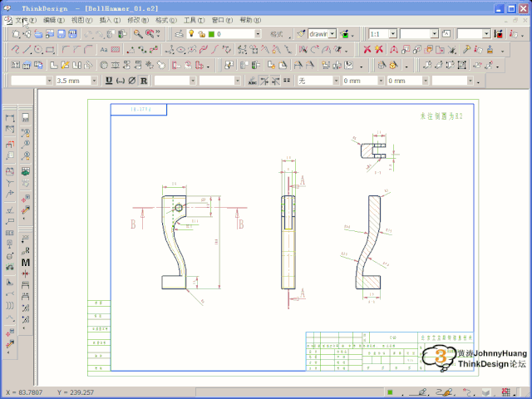Screen dimensions: 532x399
Task: Open the 插入 (Insert) menu
Action: pos(110,20)
